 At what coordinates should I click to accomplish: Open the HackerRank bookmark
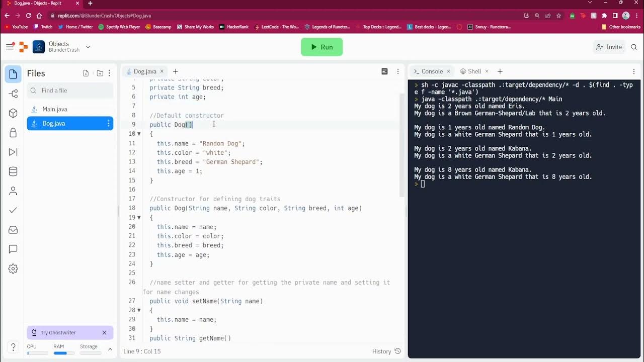point(234,27)
